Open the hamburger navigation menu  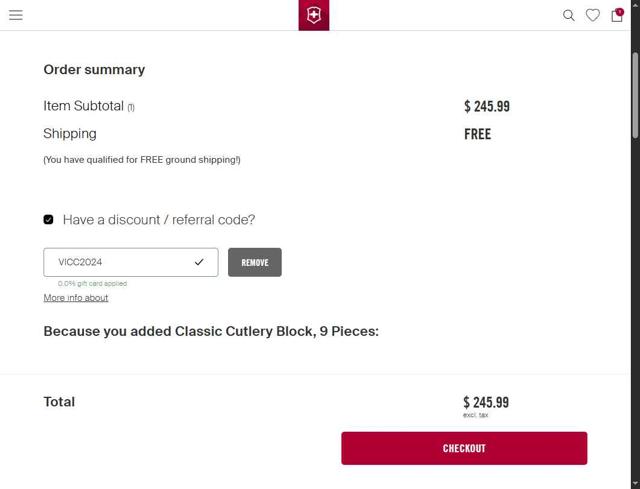pos(16,15)
